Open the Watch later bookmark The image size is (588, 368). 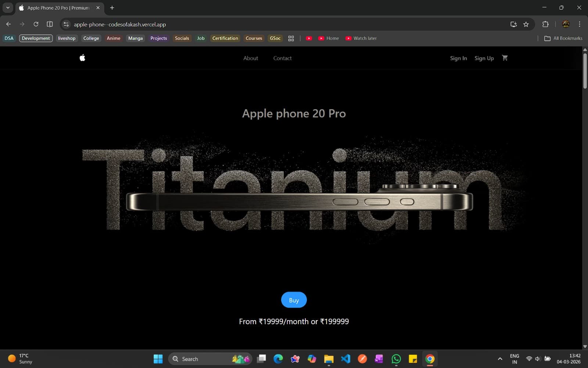coord(361,38)
